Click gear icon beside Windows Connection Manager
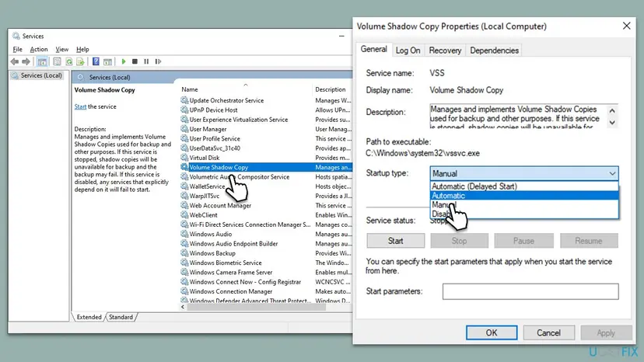 (x=184, y=291)
